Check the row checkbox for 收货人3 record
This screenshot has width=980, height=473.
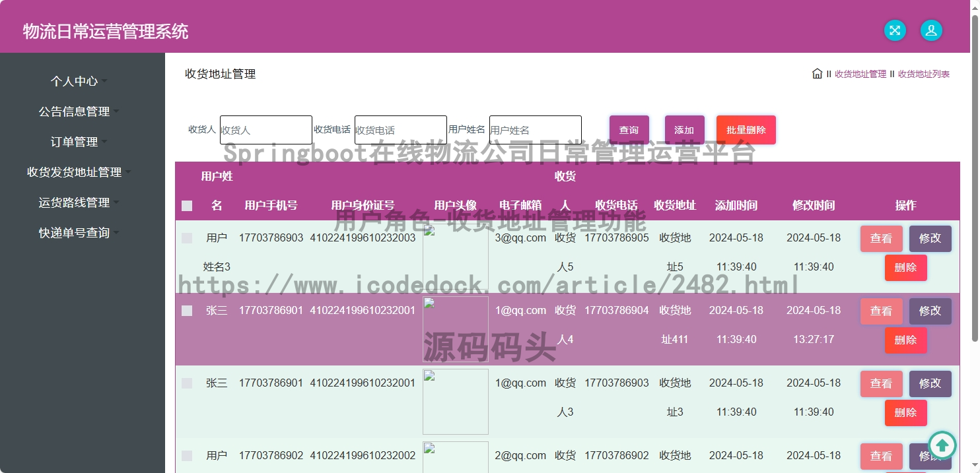point(187,383)
